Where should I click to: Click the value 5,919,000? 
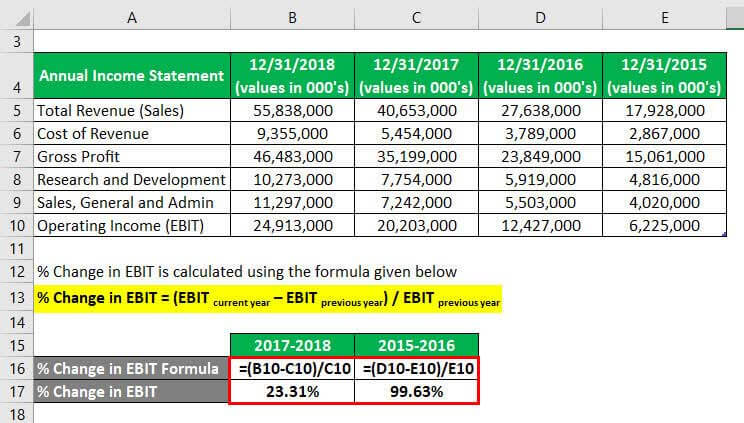click(x=540, y=179)
